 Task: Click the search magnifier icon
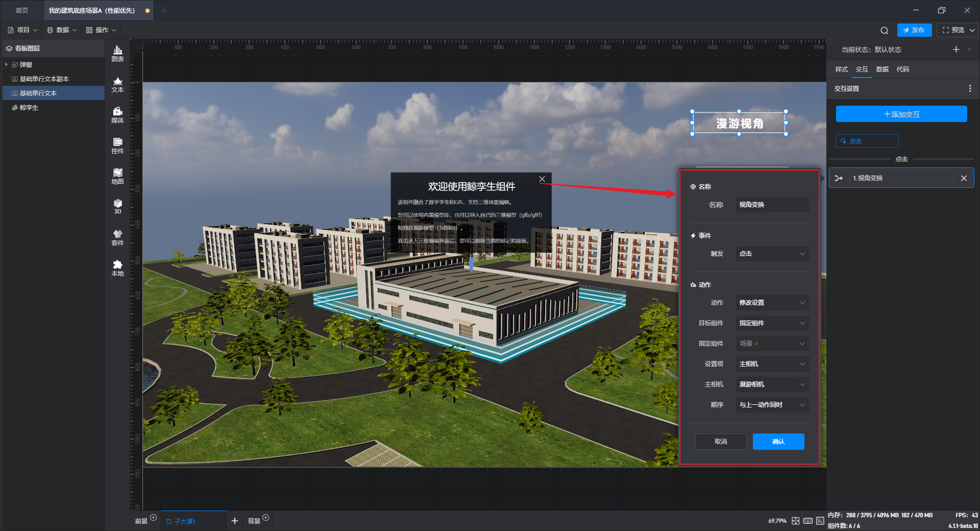885,30
